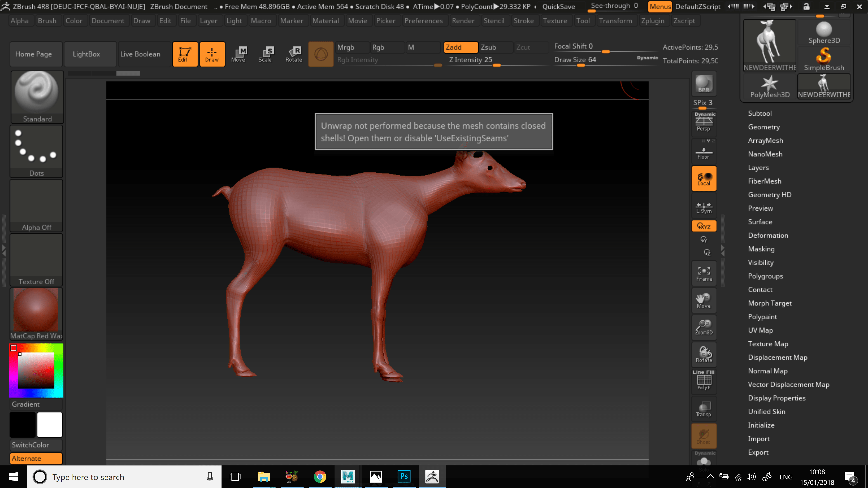
Task: Click the white secondary color swatch
Action: [x=50, y=424]
